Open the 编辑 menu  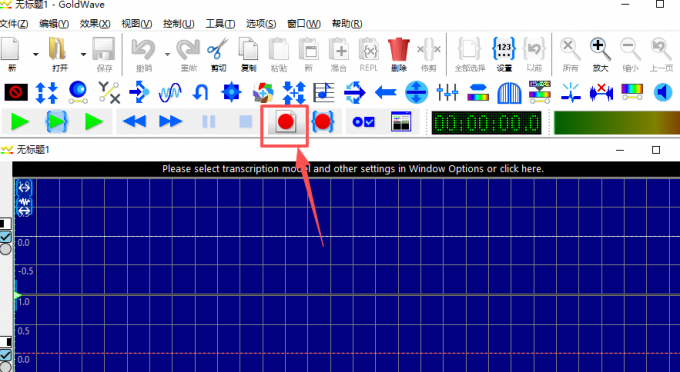tap(54, 24)
